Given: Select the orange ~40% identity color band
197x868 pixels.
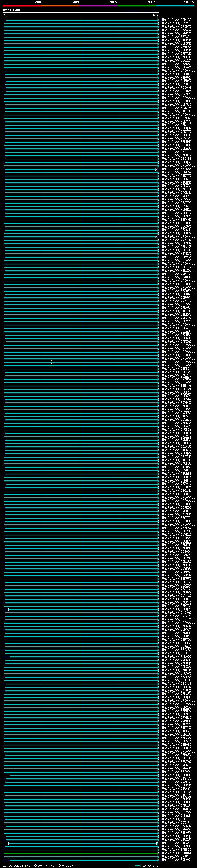Looking at the screenshot, I should click(60, 6).
